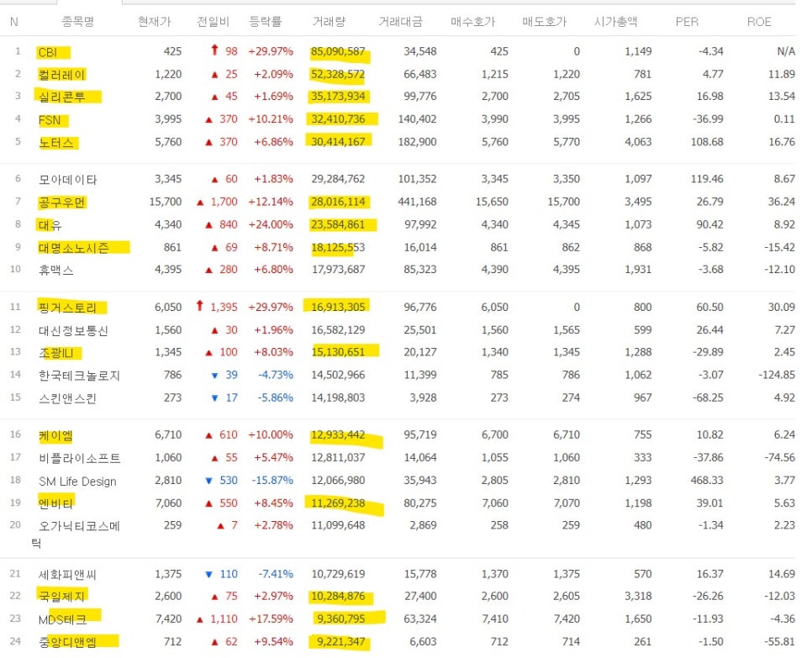Open the 실리콘투 stock link
This screenshot has height=658, width=812.
[61, 97]
